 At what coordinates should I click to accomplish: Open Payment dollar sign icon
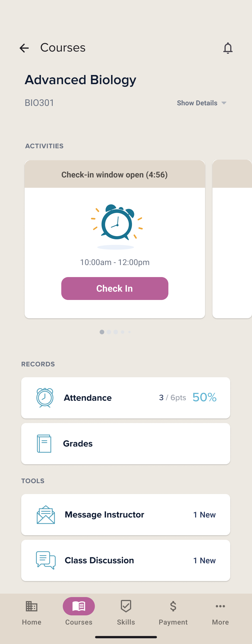173,606
